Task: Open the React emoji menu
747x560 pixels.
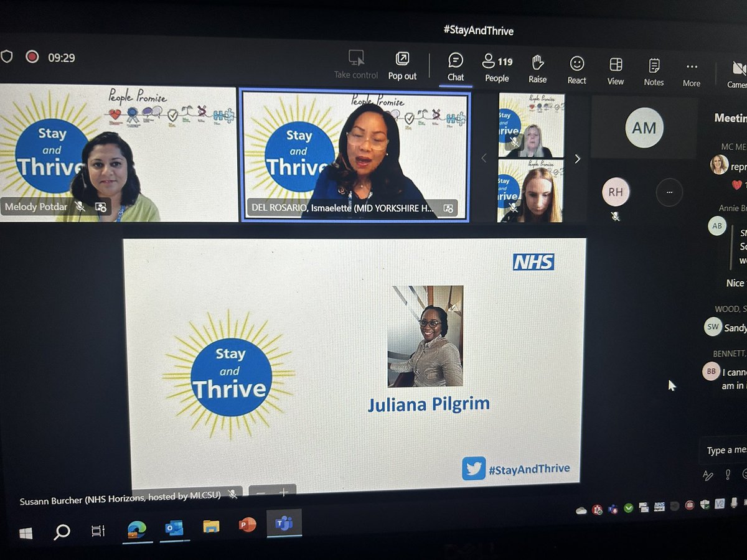Action: pos(577,70)
